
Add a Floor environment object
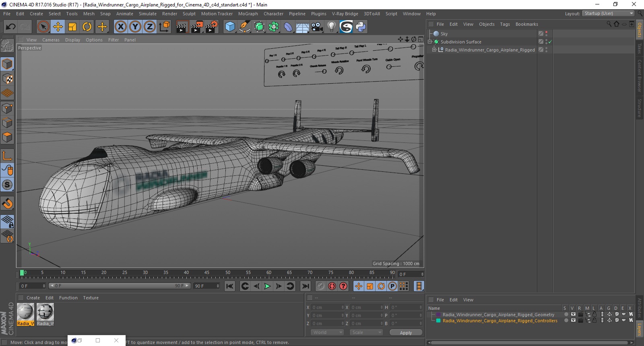302,27
